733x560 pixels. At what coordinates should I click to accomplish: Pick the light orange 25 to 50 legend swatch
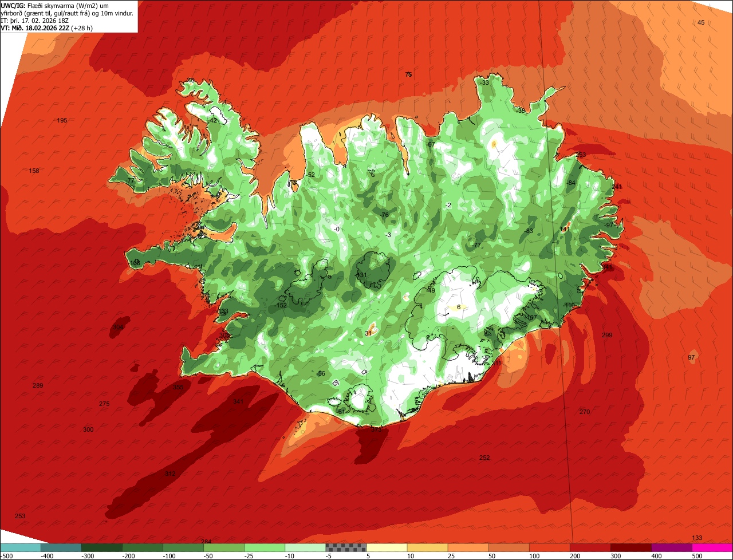point(468,547)
